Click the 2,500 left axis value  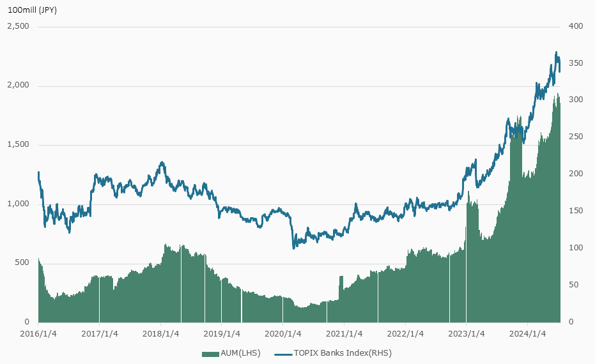(x=19, y=26)
